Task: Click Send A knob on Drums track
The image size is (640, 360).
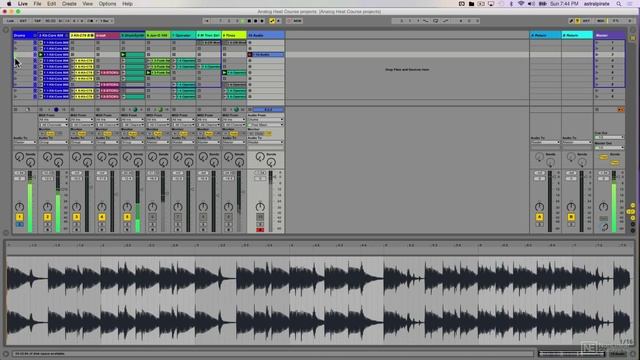Action: (x=19, y=157)
